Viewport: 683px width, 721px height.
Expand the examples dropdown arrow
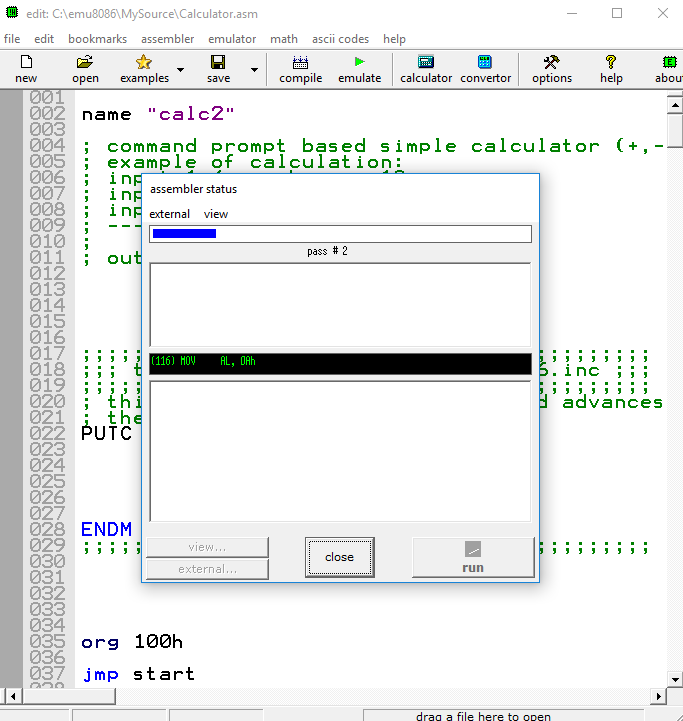click(181, 70)
